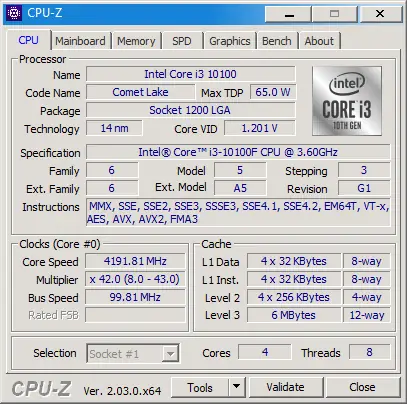The height and width of the screenshot is (404, 407).
Task: Go to the Graphics tab
Action: (230, 41)
